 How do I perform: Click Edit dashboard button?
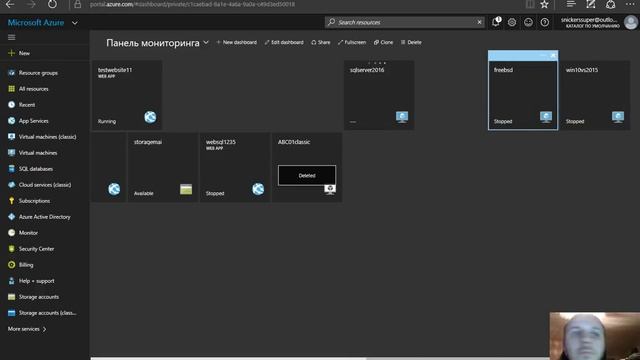pos(284,42)
